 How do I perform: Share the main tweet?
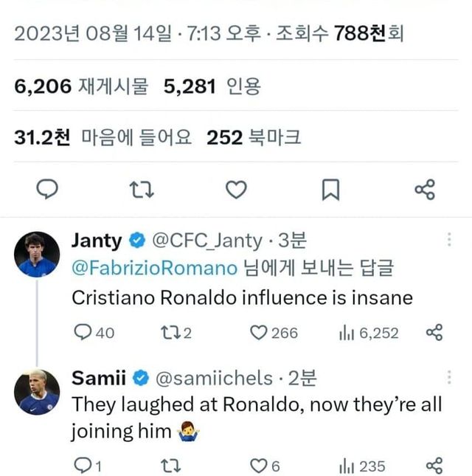pos(425,190)
